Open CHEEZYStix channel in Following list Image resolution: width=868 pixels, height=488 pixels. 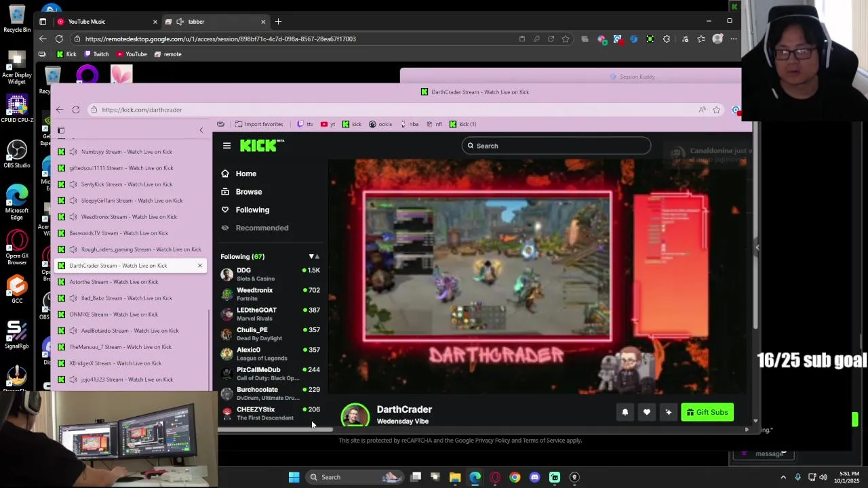click(270, 413)
